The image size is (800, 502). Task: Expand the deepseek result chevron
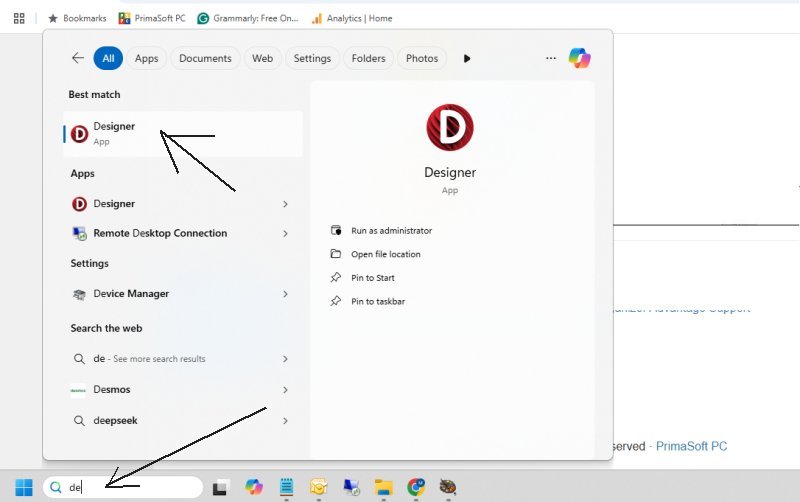tap(285, 421)
